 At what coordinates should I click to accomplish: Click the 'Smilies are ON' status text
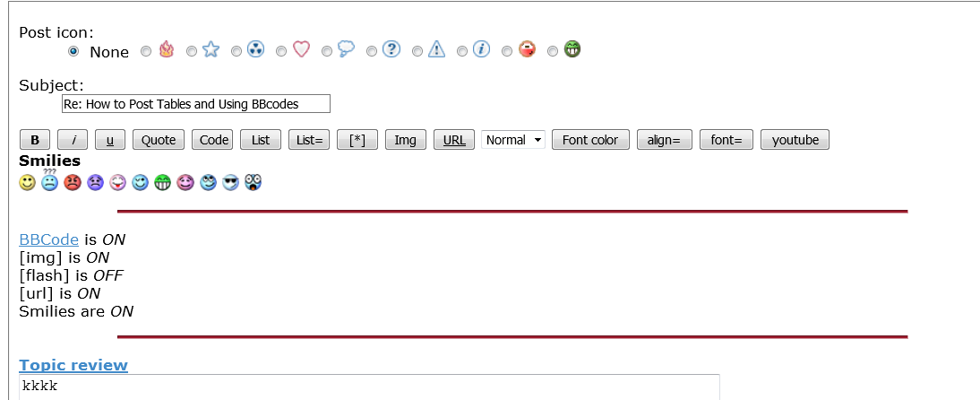[76, 311]
